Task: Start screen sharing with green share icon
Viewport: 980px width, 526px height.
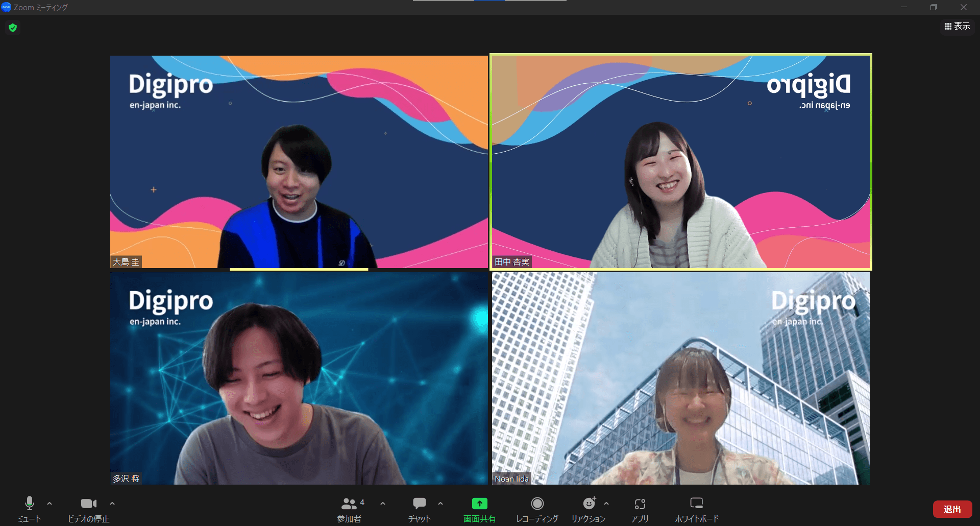Action: pyautogui.click(x=479, y=509)
